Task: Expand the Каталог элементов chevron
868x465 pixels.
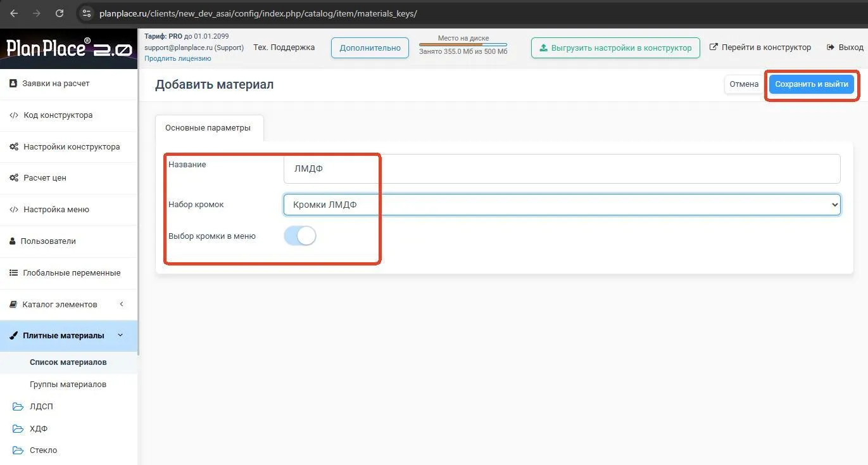Action: pos(122,304)
